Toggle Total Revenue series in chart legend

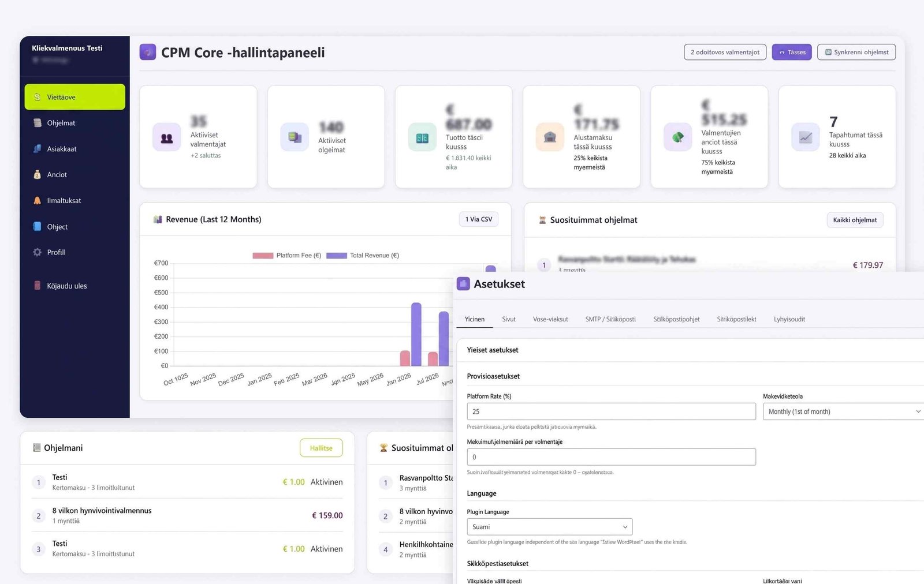pos(363,256)
